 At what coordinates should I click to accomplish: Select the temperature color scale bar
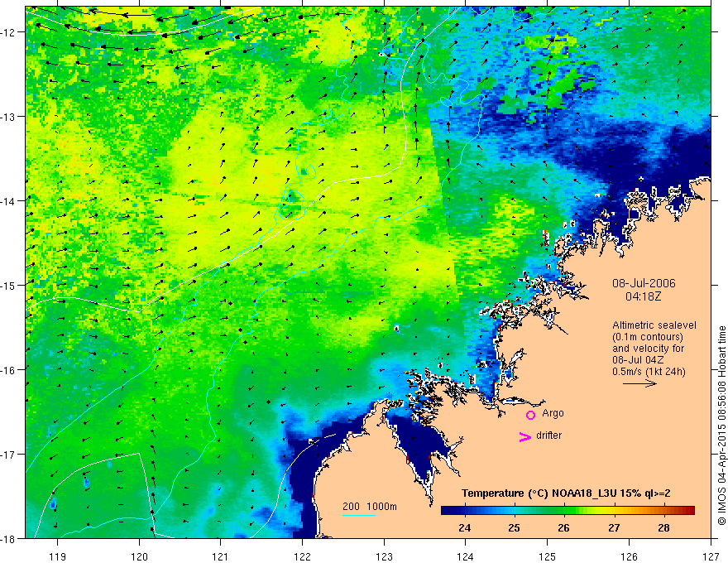point(568,510)
